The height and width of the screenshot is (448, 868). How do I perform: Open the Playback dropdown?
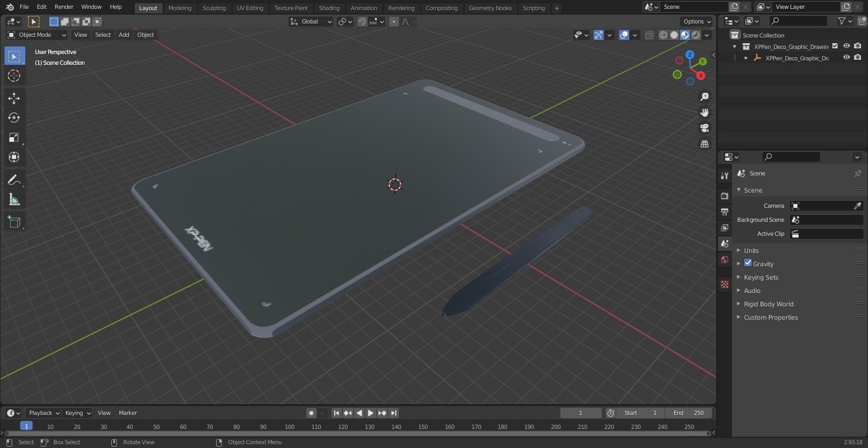(43, 413)
